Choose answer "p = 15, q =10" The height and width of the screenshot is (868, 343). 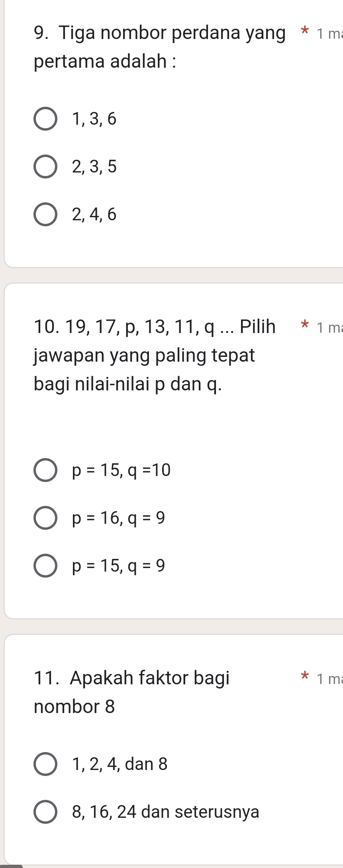coord(45,470)
